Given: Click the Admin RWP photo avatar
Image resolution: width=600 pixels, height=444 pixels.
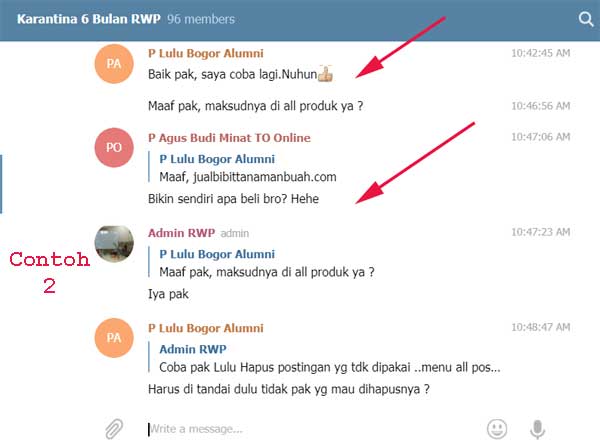Looking at the screenshot, I should pos(114,244).
